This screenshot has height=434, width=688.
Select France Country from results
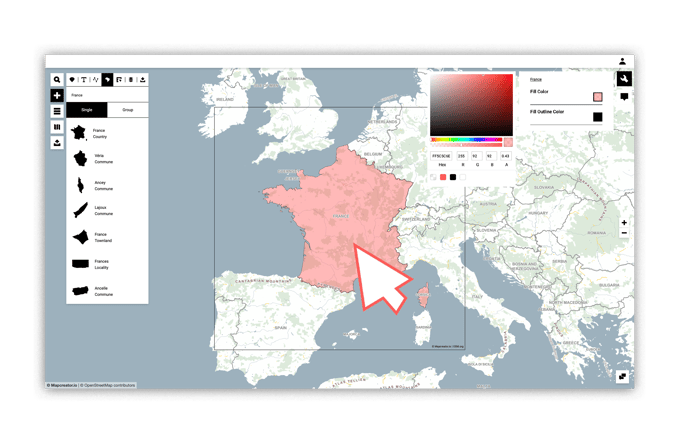pyautogui.click(x=107, y=133)
